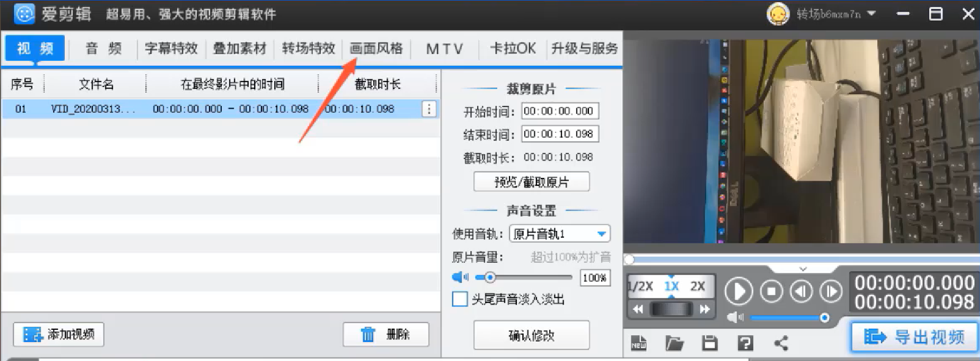Play the video preview
The height and width of the screenshot is (361, 980).
click(738, 291)
